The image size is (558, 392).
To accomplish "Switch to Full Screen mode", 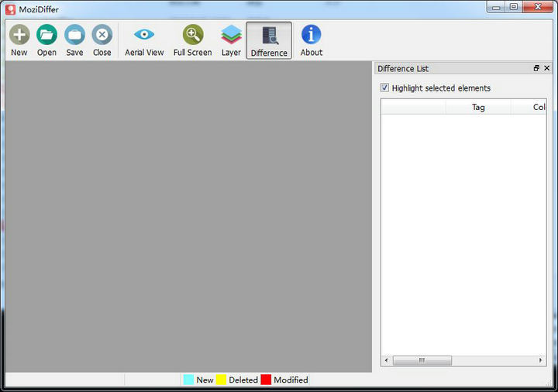I will (192, 36).
